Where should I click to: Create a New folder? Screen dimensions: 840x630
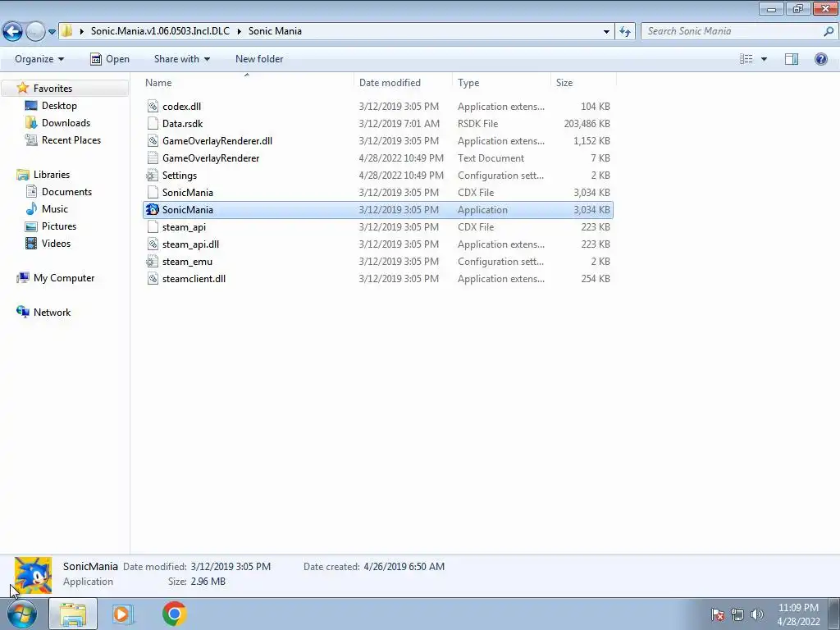[259, 59]
